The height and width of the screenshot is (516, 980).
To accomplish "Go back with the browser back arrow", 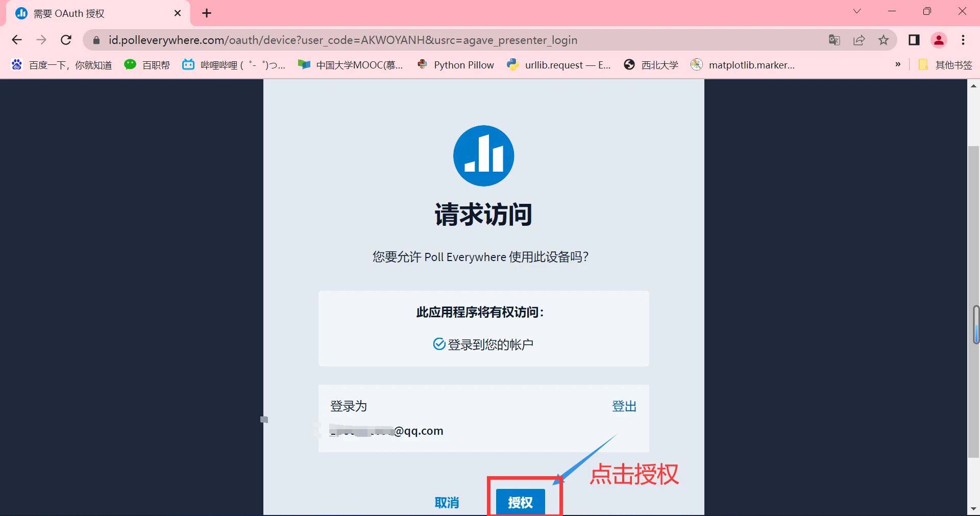I will coord(17,40).
